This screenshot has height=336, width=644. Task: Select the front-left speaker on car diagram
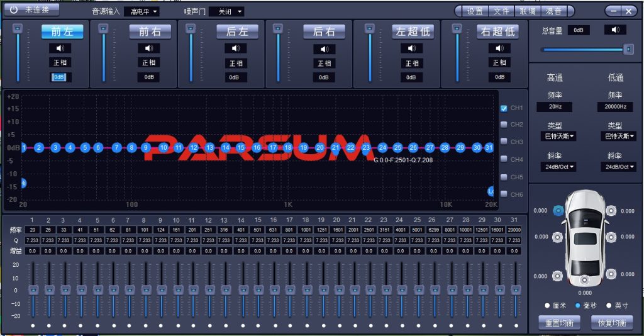558,210
